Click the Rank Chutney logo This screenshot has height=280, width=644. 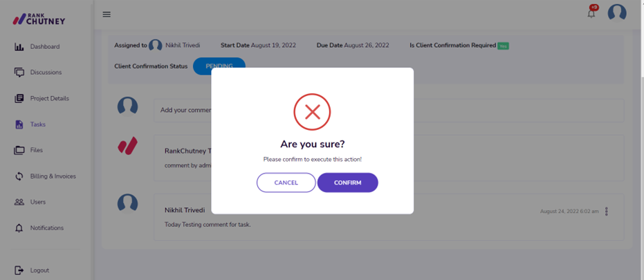pyautogui.click(x=39, y=19)
